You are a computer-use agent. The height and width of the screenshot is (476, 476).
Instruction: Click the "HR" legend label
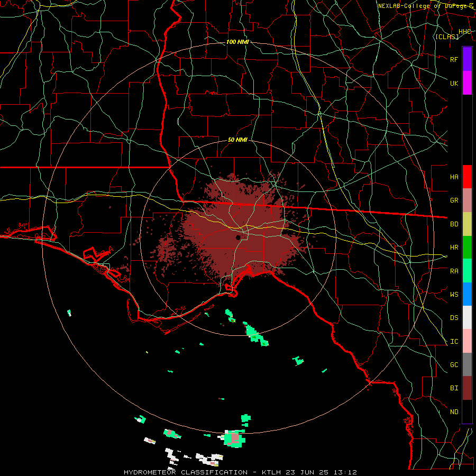point(454,248)
